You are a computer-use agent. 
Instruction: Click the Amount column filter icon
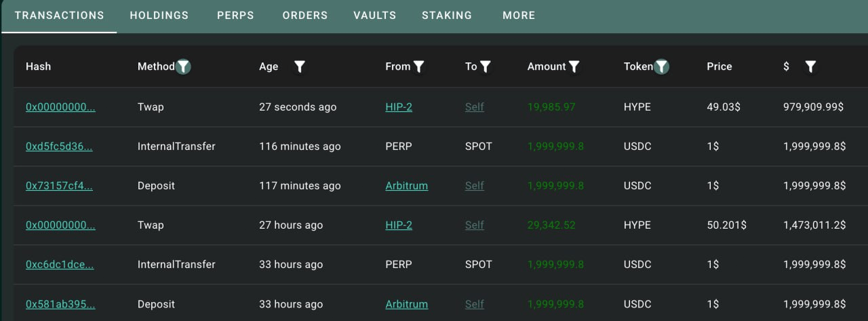[574, 67]
